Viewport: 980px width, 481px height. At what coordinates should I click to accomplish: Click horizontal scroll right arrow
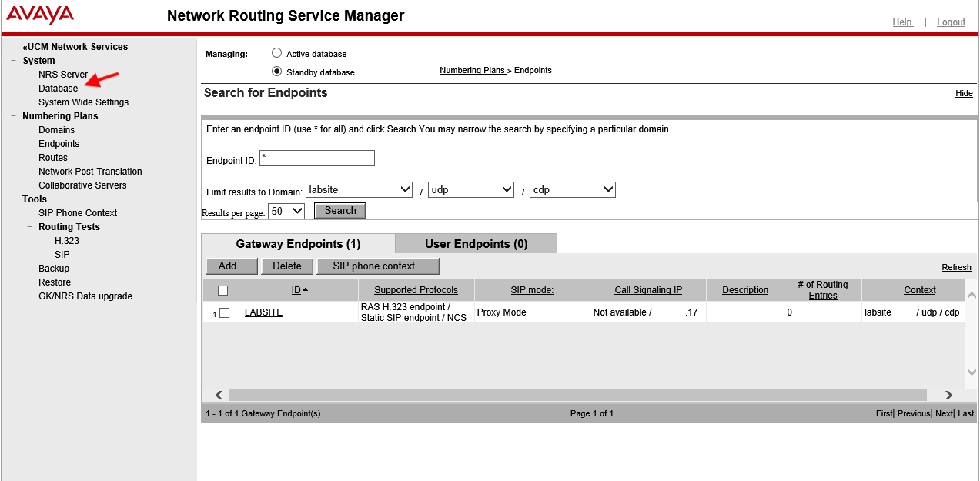point(948,395)
